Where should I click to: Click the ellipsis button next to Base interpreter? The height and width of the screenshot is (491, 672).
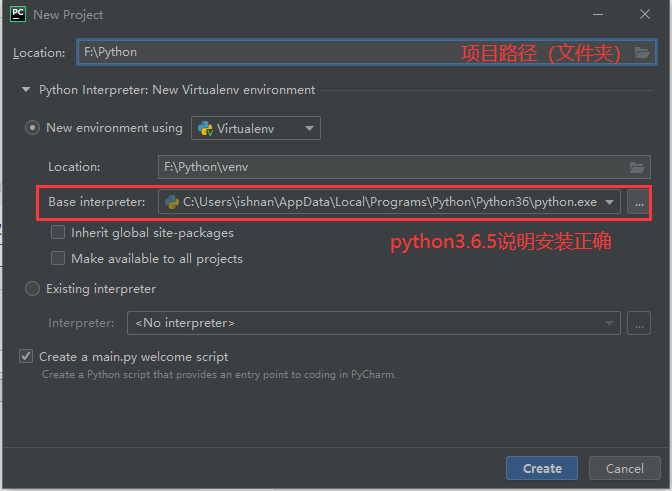pyautogui.click(x=639, y=202)
